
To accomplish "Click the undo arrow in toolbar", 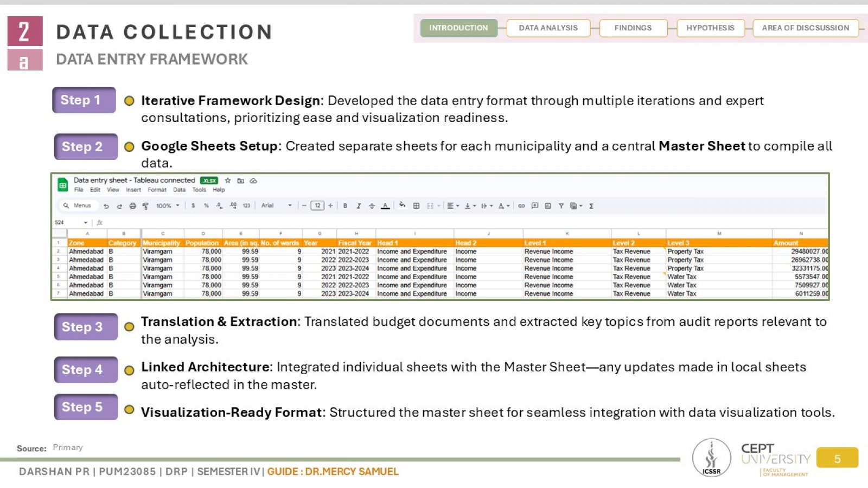I will [106, 206].
